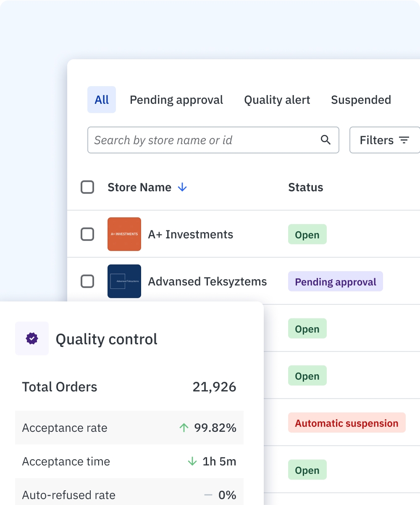Click the Acceptance rate up arrow
Viewport: 420px width, 505px height.
point(184,428)
